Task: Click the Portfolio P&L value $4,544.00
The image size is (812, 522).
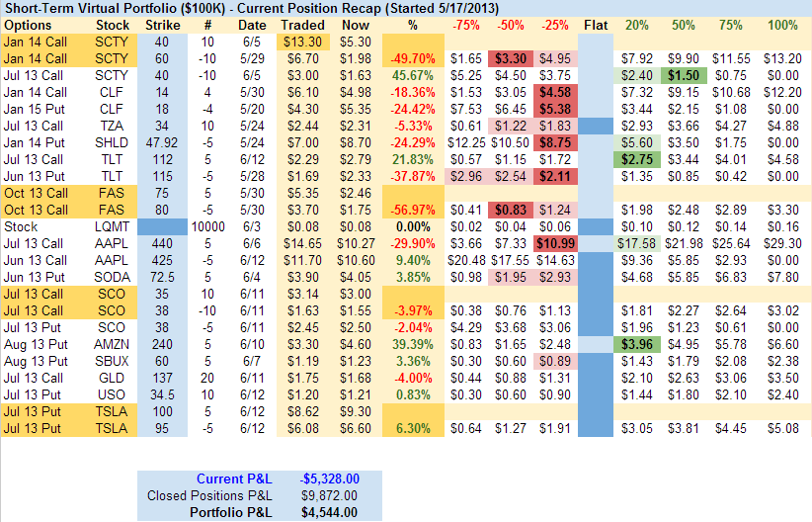Action: coord(333,512)
